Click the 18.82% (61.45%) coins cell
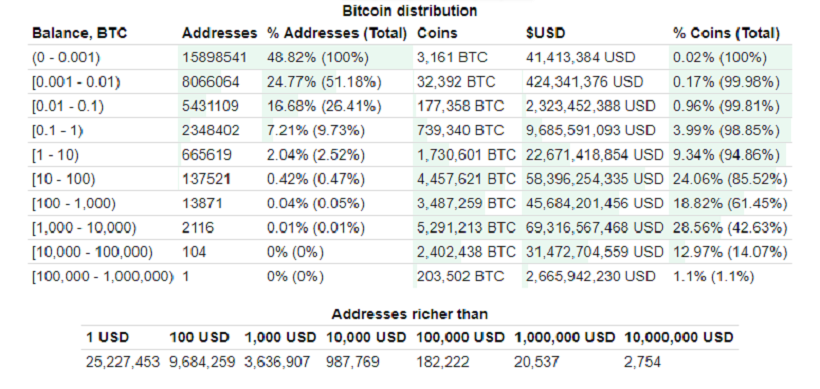 [730, 203]
